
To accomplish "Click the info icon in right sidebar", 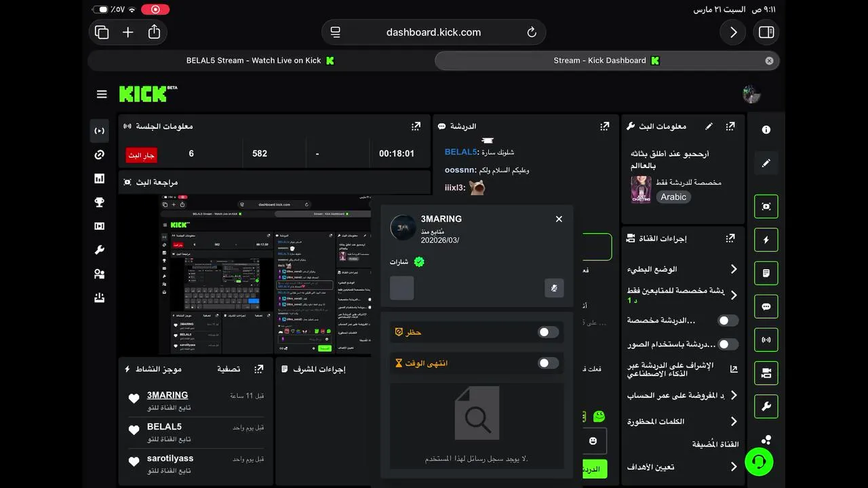I will 766,129.
